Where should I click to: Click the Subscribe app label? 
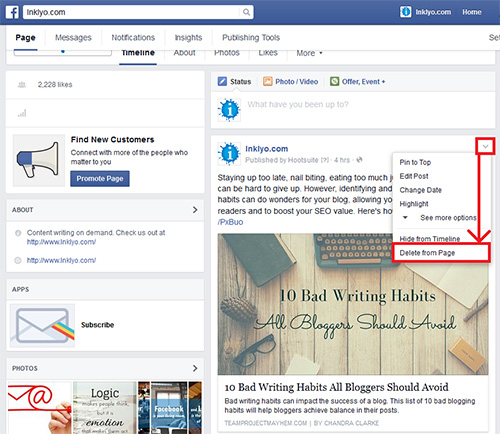point(97,325)
